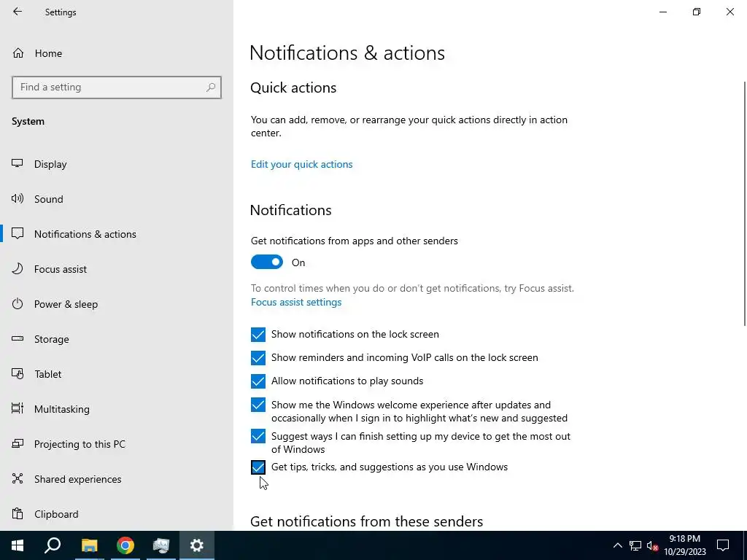Click the Focus assist moon icon
747x560 pixels.
tap(18, 268)
